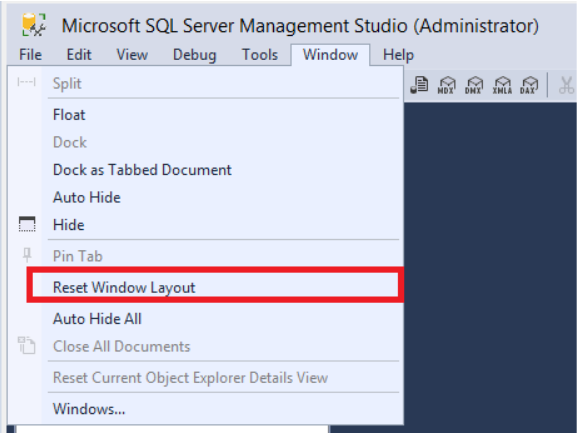Image resolution: width=580 pixels, height=433 pixels.
Task: Open the Tools menu
Action: pyautogui.click(x=260, y=55)
